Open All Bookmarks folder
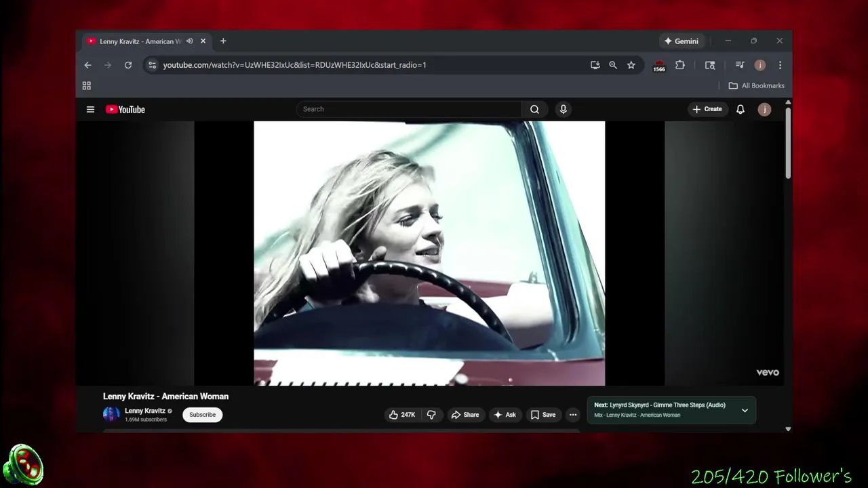Viewport: 868px width, 488px height. click(x=756, y=85)
